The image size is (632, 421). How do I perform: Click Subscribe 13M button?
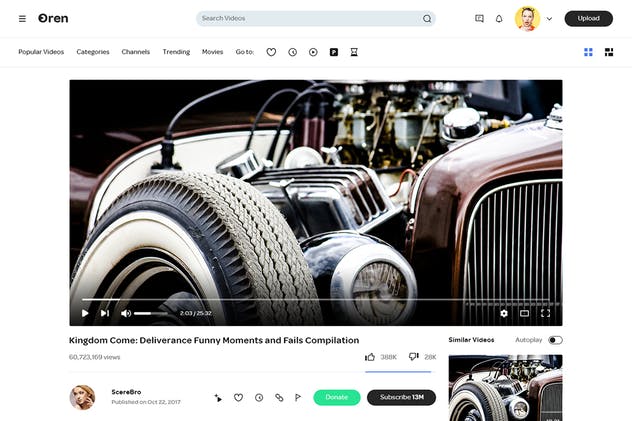tap(401, 397)
